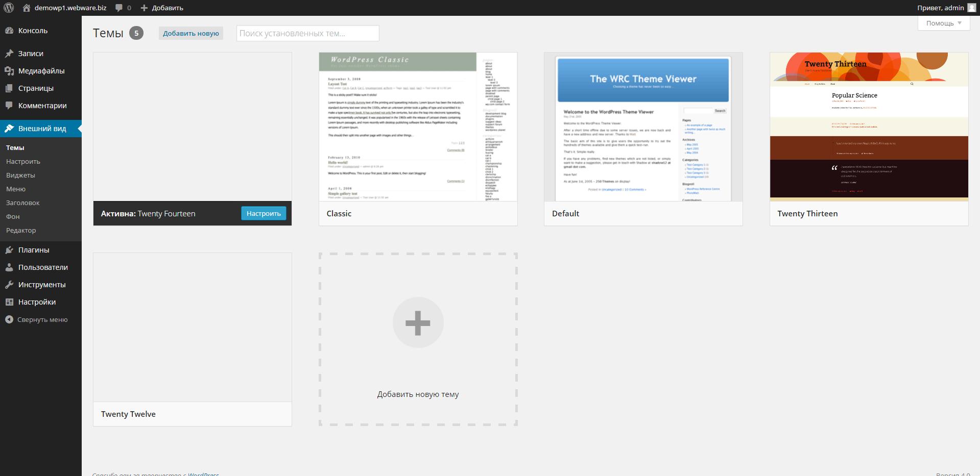Viewport: 980px width, 476px height.
Task: Click the Консоль dashboard icon
Action: click(9, 31)
